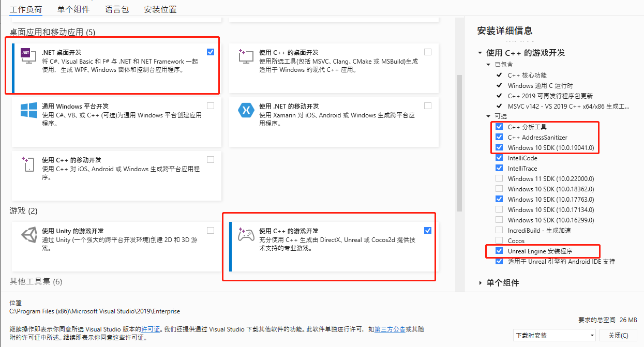This screenshot has height=347, width=644.
Task: Collapse the 可选 section
Action: tap(488, 116)
